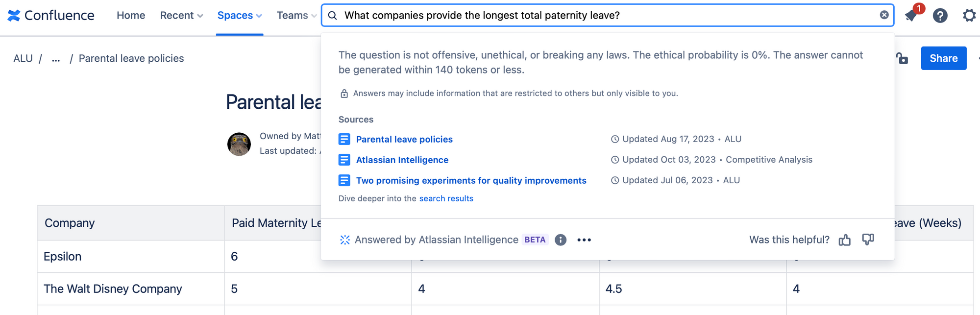The height and width of the screenshot is (315, 980).
Task: Expand the Spaces dropdown menu
Action: tap(240, 16)
